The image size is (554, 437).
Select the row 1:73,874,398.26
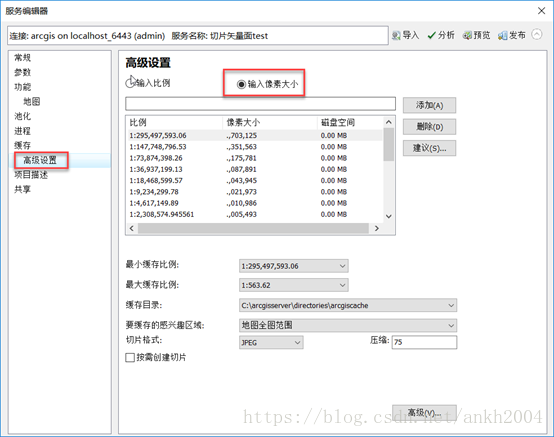pyautogui.click(x=254, y=158)
